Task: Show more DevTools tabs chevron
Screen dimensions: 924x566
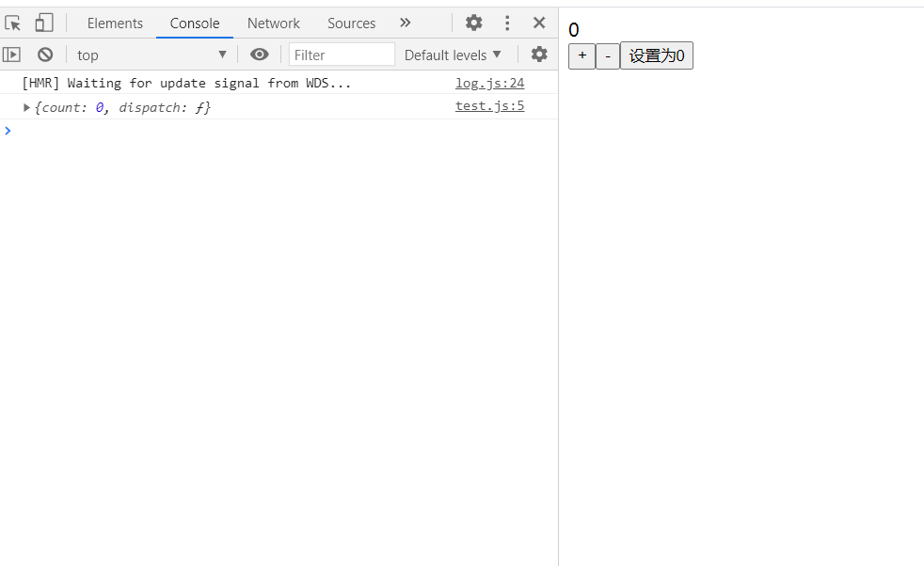Action: 405,23
